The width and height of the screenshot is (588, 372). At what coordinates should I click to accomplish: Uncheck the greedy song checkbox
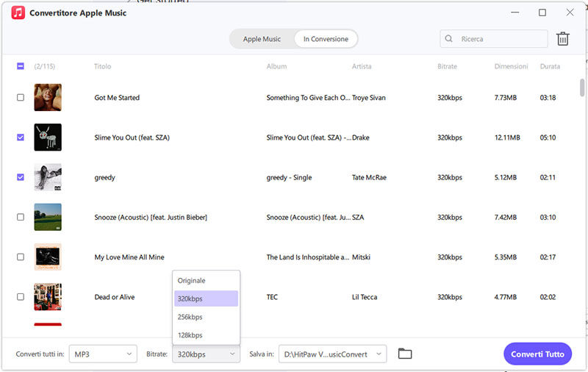point(21,177)
